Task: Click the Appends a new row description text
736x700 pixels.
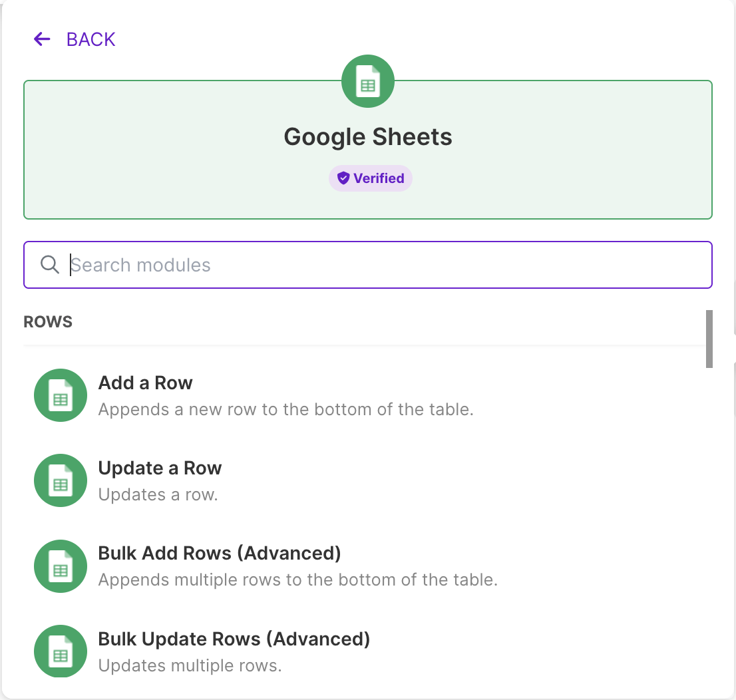Action: coord(286,409)
